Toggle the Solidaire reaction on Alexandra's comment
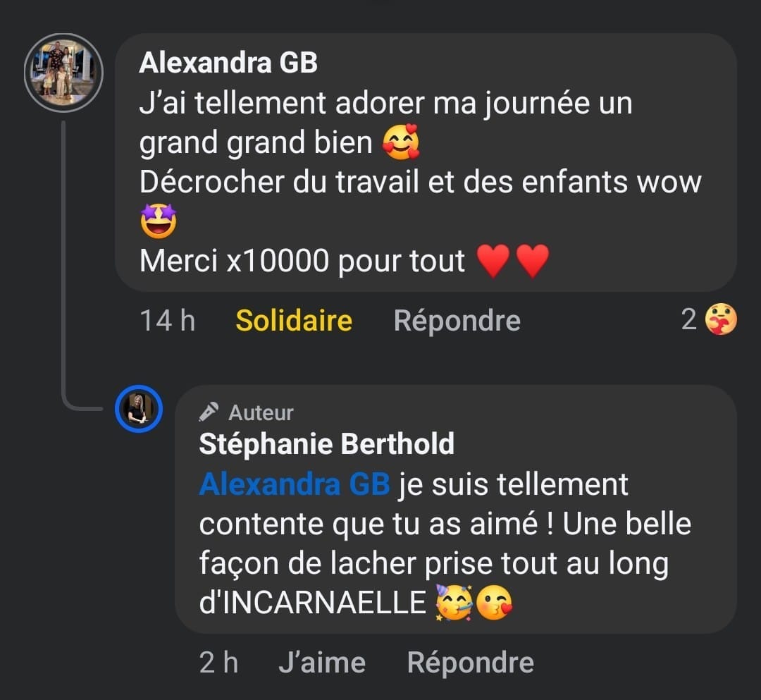761x700 pixels. 294,321
